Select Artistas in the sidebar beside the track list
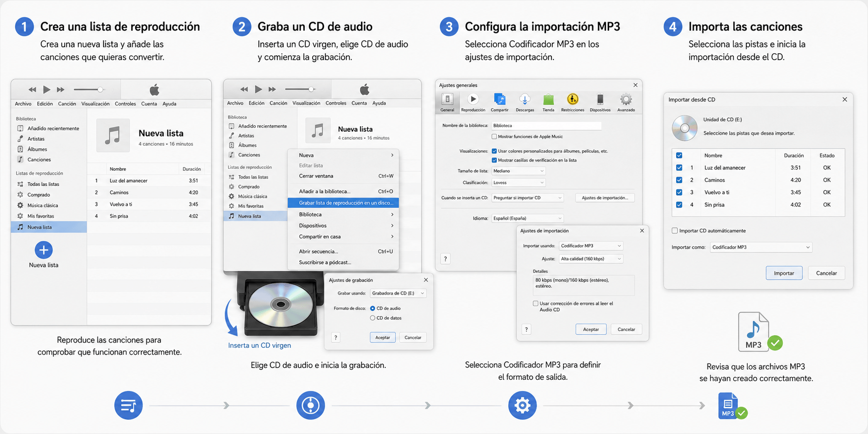The image size is (868, 434). point(36,139)
